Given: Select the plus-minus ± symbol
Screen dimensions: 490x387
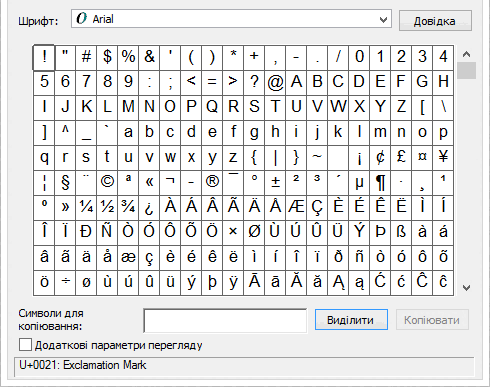Looking at the screenshot, I should click(x=275, y=182).
